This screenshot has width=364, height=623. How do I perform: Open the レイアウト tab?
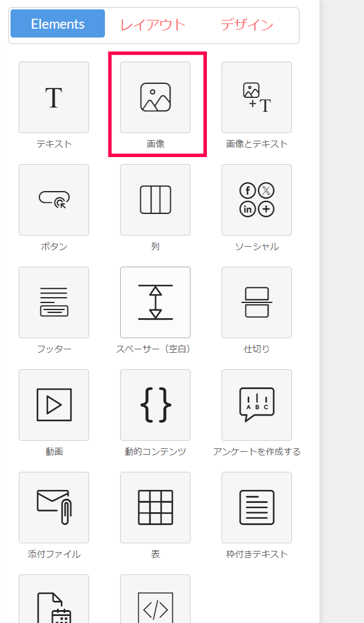(153, 25)
